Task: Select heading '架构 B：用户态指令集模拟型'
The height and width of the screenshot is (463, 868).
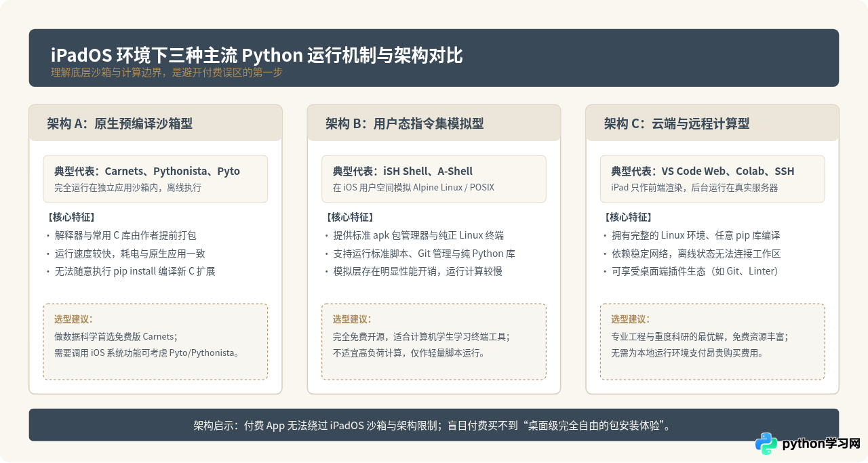Action: pos(405,123)
